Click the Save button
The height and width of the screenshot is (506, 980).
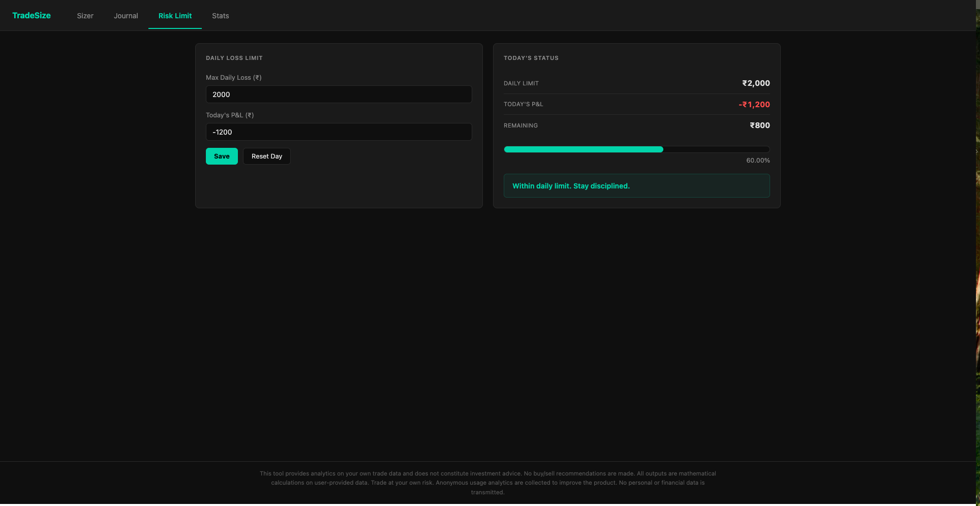point(222,156)
